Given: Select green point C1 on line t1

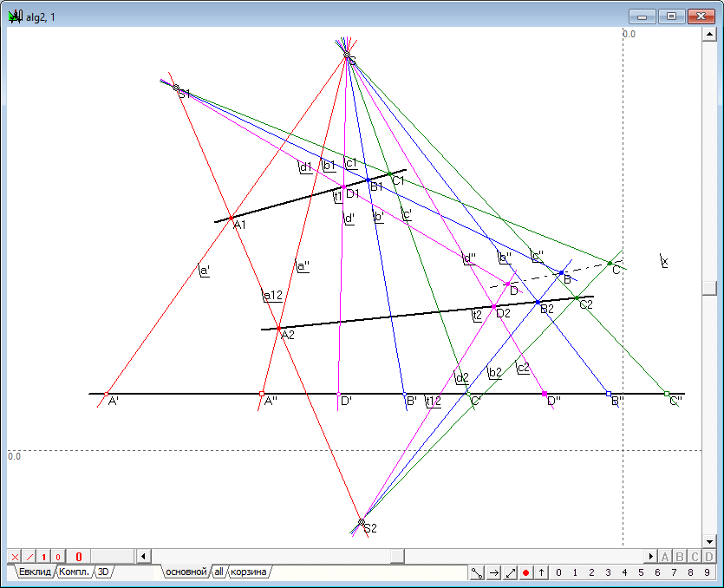Looking at the screenshot, I should pyautogui.click(x=389, y=174).
